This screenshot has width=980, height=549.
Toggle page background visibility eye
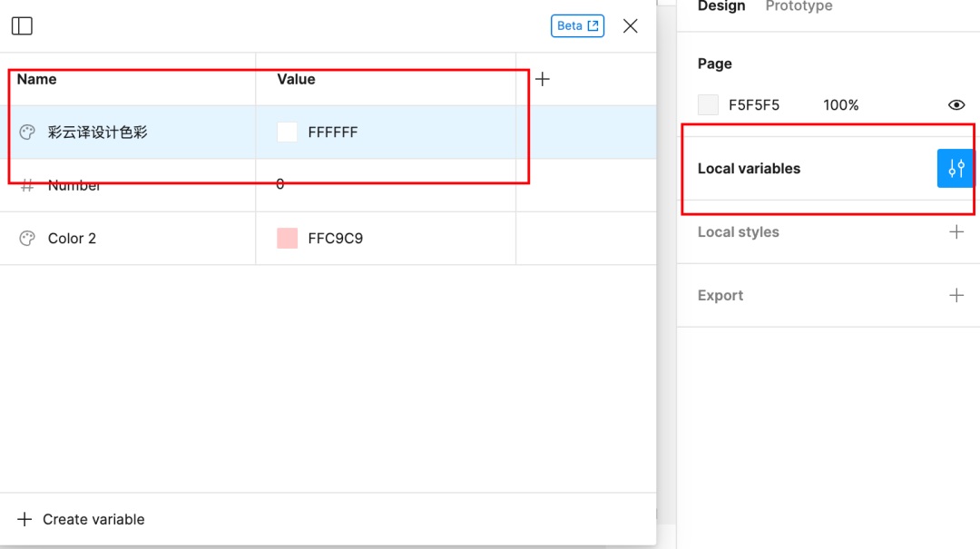click(955, 105)
